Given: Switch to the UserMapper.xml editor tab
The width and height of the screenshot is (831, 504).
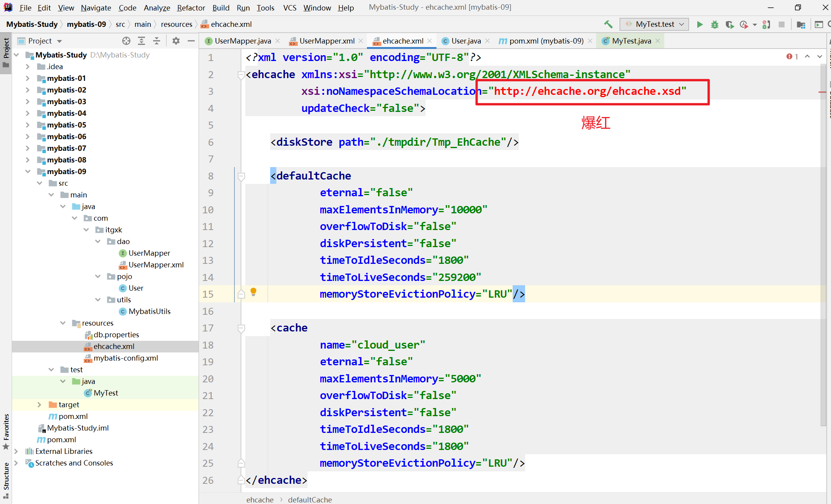Looking at the screenshot, I should point(326,40).
